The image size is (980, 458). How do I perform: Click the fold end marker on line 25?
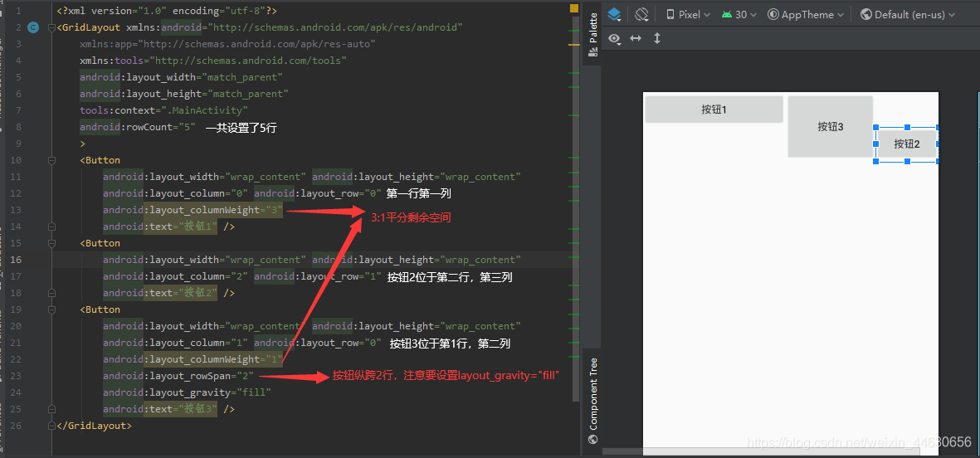click(52, 409)
